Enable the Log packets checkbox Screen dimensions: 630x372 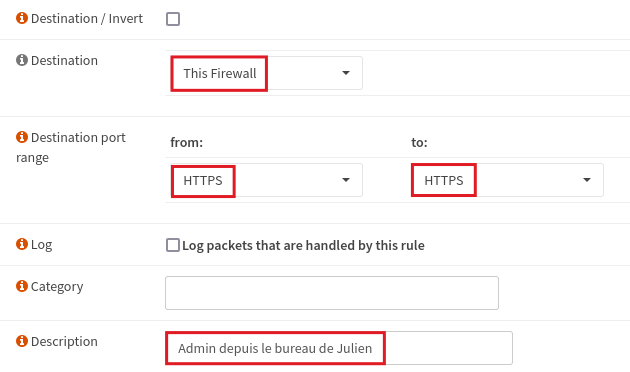(x=173, y=245)
